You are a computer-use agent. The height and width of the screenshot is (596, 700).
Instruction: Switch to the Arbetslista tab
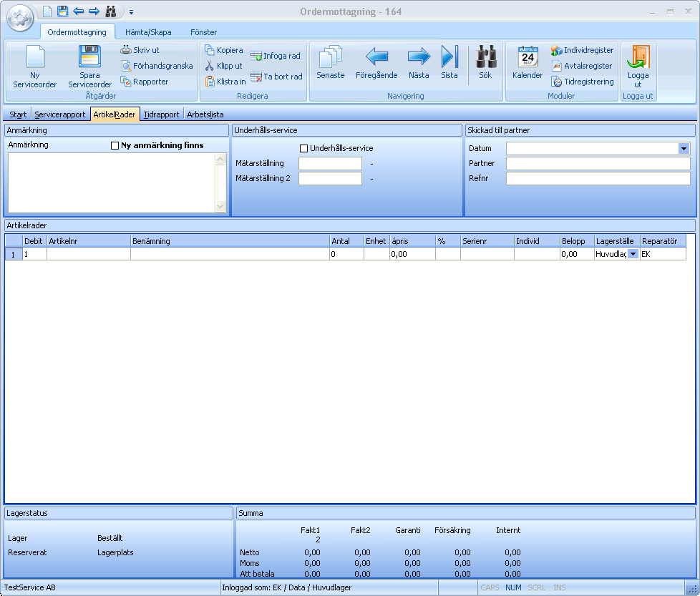click(205, 114)
